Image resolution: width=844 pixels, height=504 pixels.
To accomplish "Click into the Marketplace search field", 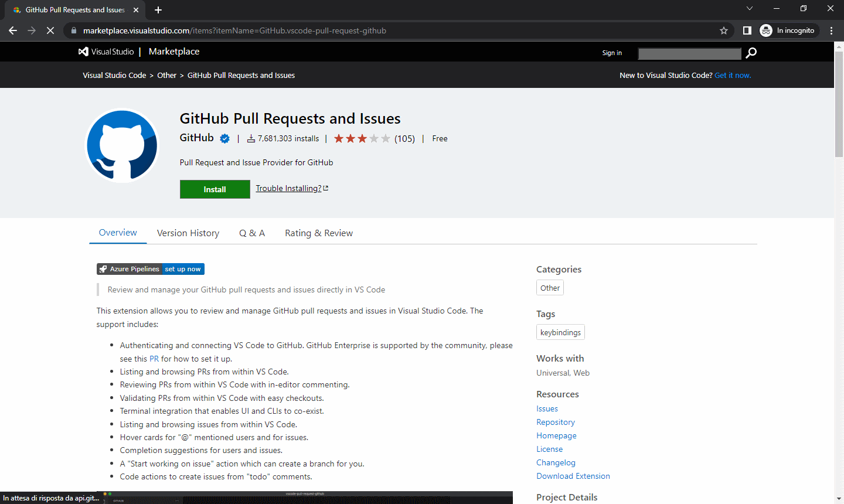I will [x=689, y=53].
